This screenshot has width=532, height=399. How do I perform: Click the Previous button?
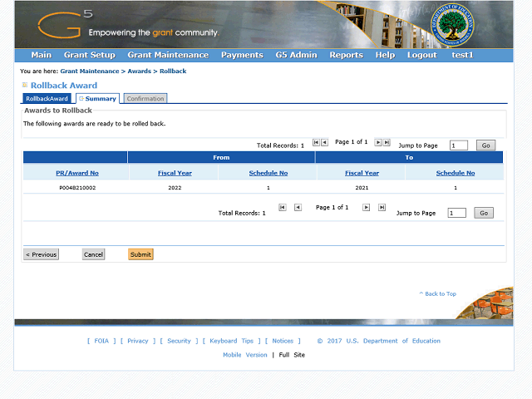click(41, 254)
